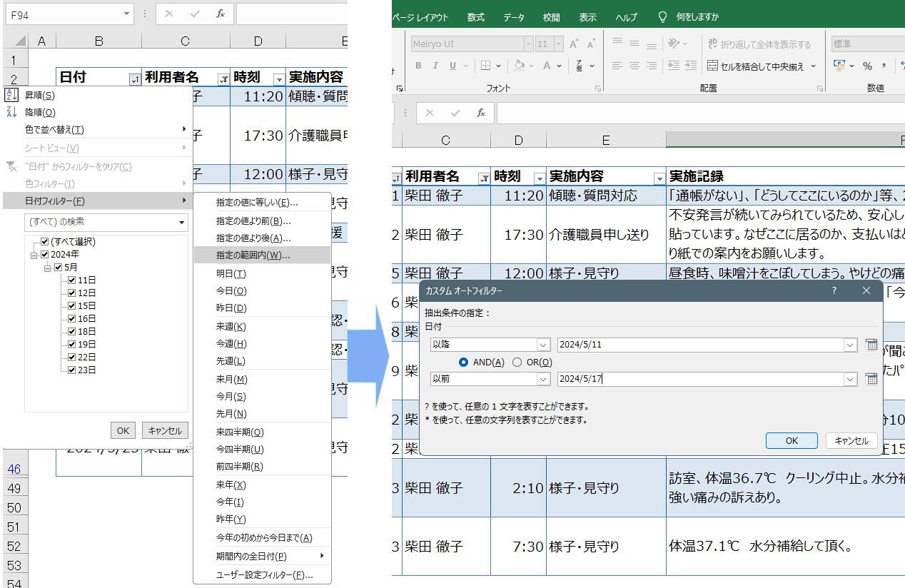Open the 実施内容 column filter dropdown
This screenshot has width=905, height=588.
659,177
